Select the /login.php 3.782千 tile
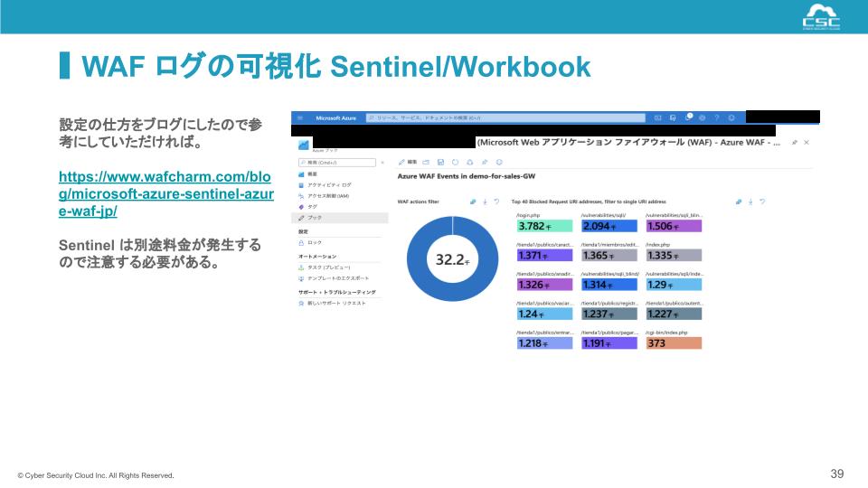Viewport: 868px width, 488px height. tap(544, 226)
